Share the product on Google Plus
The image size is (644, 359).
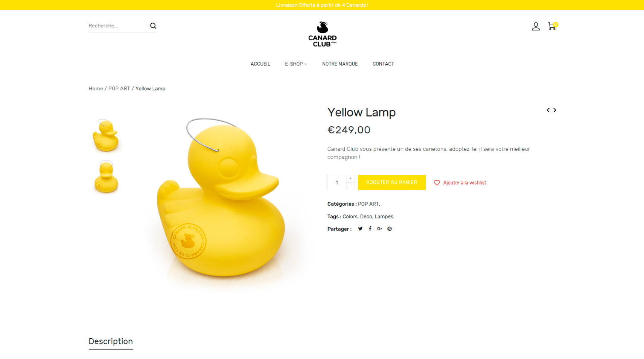[379, 229]
